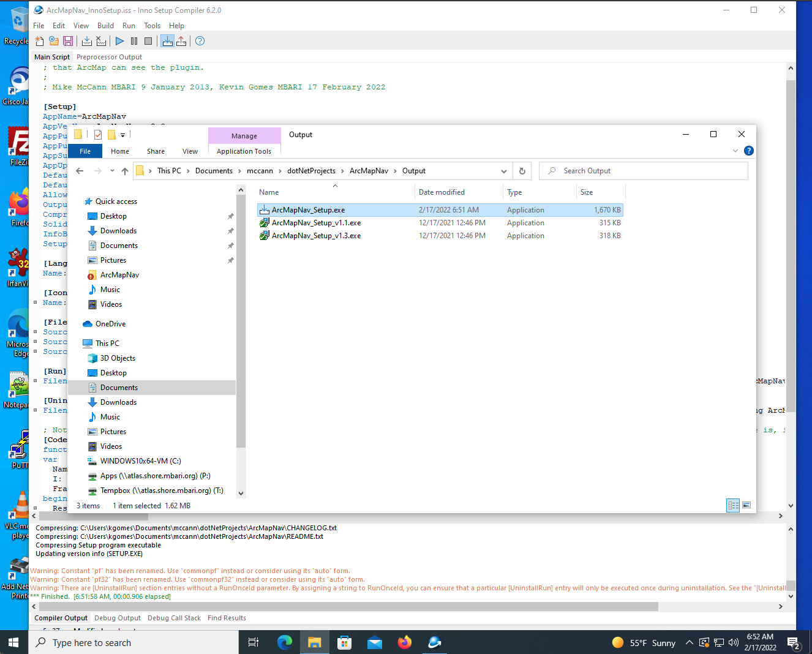
Task: Open Debug Call Stack tab
Action: 174,618
